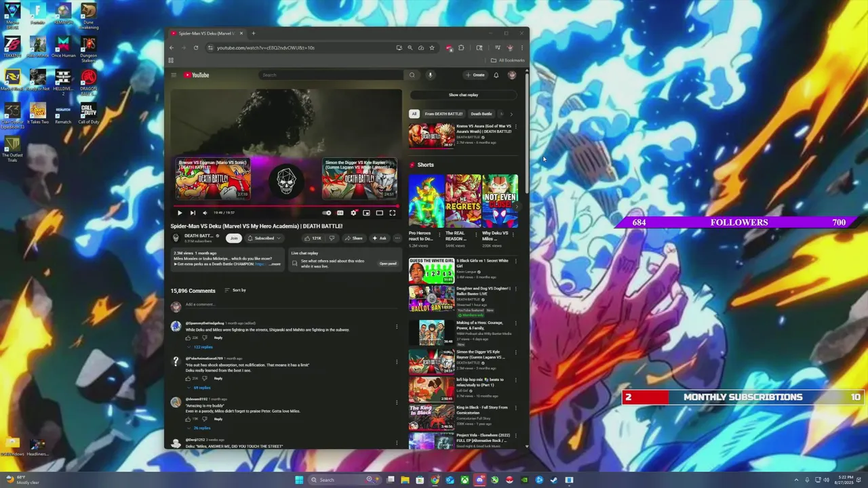This screenshot has width=868, height=488.
Task: Click the skull channel end-screen icon
Action: [286, 181]
